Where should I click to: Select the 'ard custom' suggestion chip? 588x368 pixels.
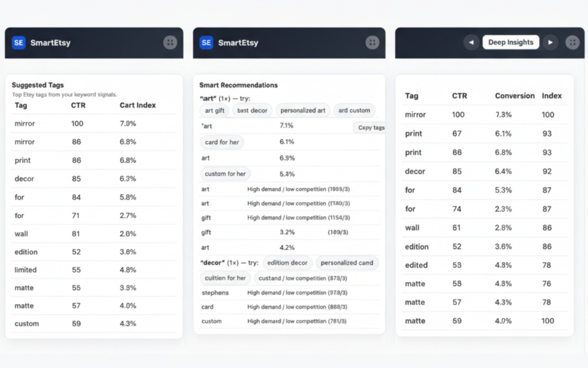[354, 110]
